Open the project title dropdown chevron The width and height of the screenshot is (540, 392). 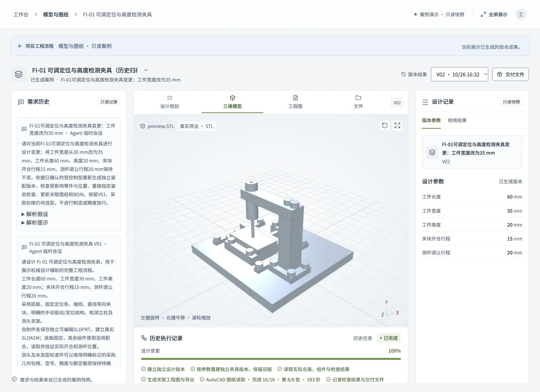click(146, 70)
